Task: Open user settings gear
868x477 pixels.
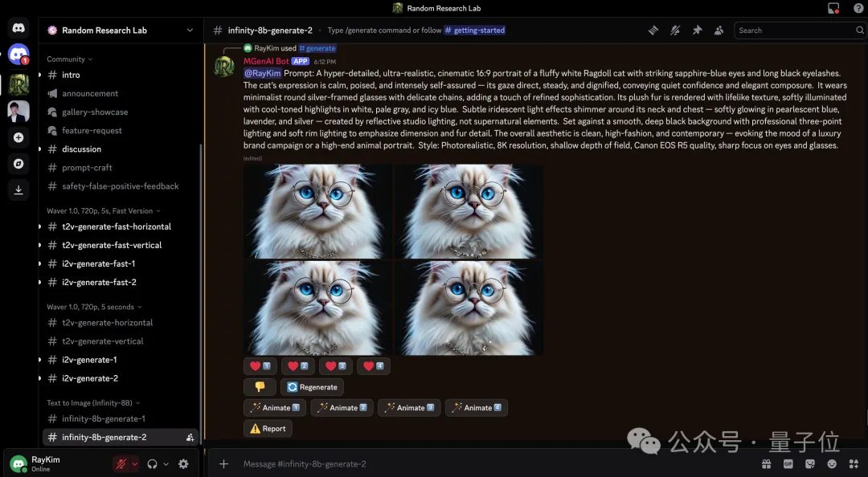Action: tap(182, 463)
